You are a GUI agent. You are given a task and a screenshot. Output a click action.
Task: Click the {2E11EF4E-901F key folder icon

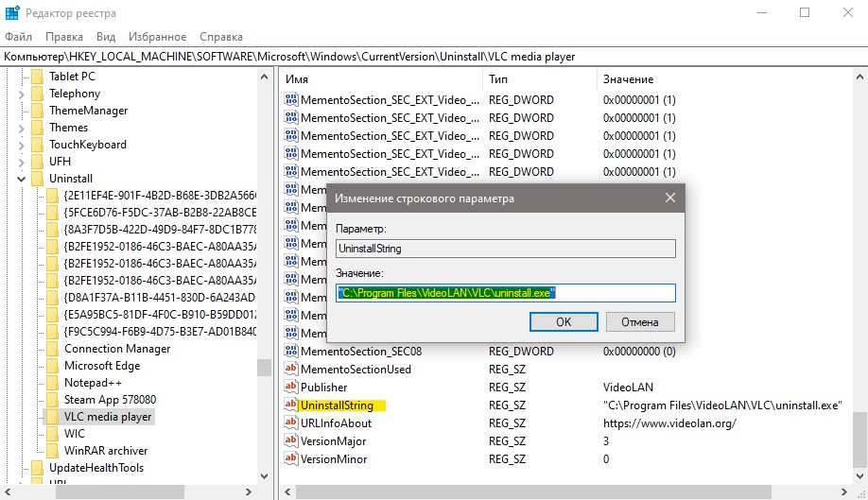tap(53, 196)
